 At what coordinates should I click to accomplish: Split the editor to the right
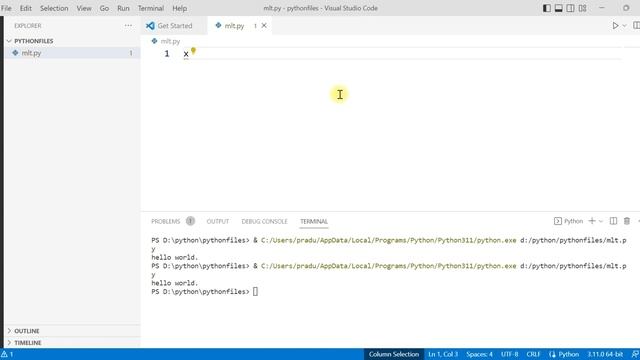pyautogui.click(x=636, y=25)
